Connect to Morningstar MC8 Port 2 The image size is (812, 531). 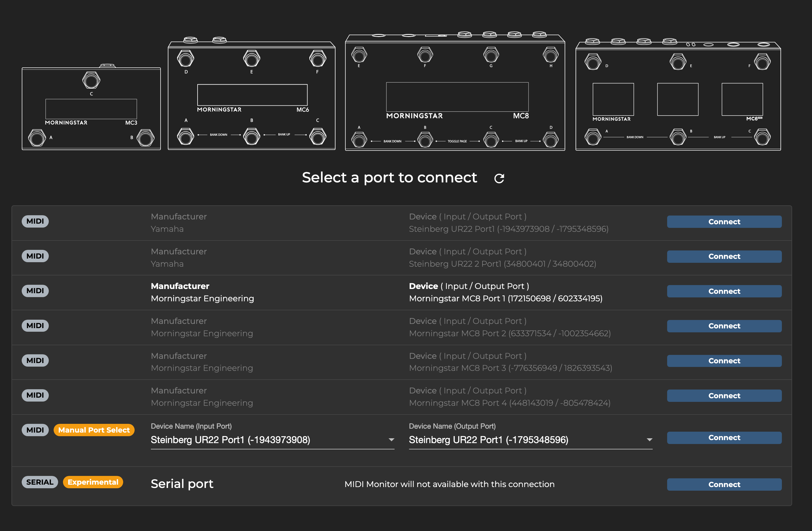pos(724,326)
